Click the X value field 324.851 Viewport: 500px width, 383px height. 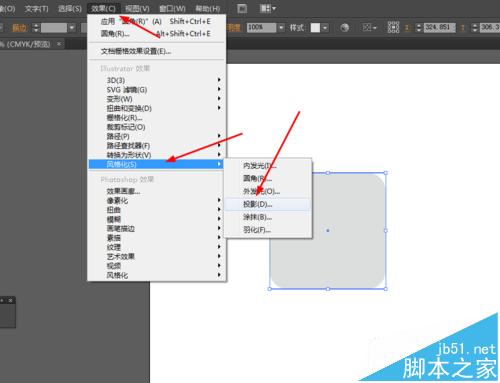440,27
